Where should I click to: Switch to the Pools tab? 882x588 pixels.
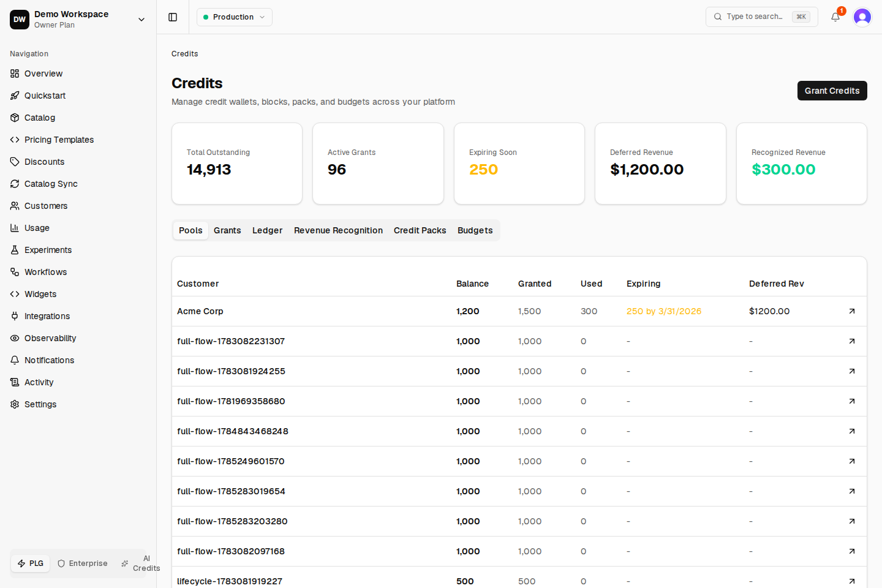coord(190,230)
